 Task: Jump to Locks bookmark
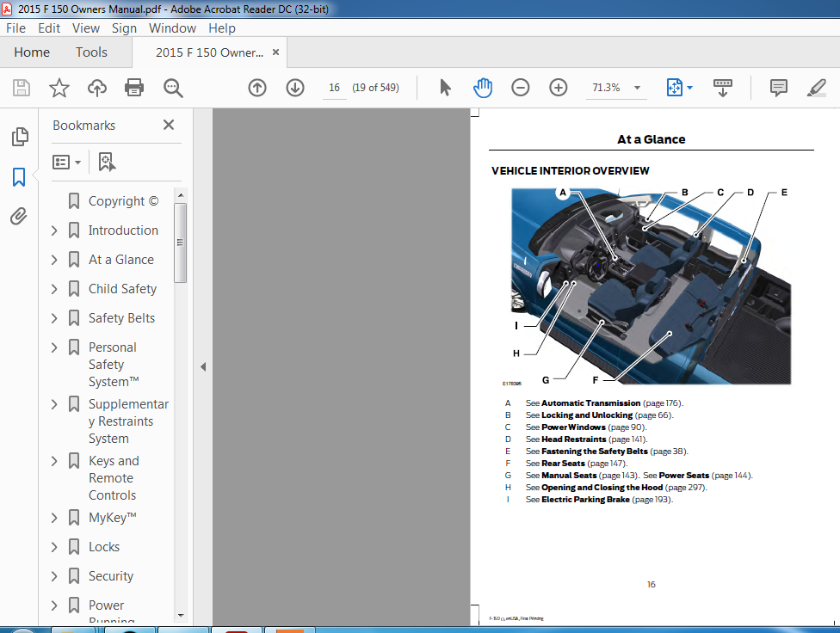pos(104,547)
